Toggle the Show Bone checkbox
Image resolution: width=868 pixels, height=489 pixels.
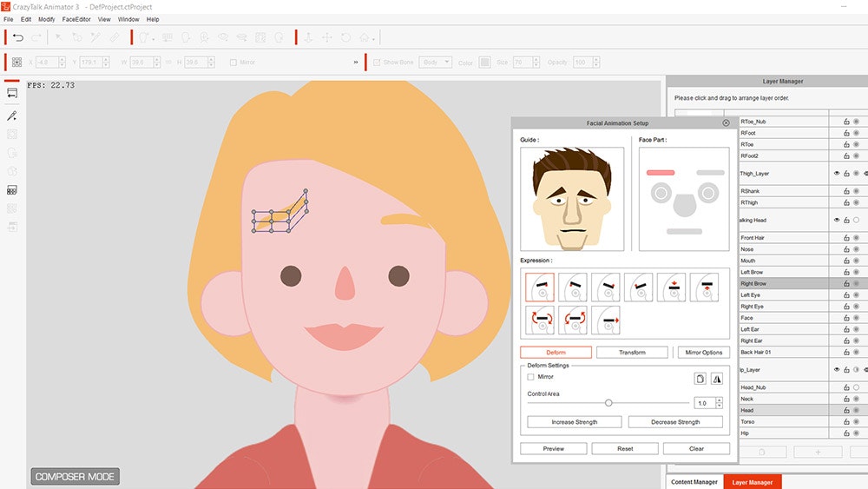click(377, 63)
